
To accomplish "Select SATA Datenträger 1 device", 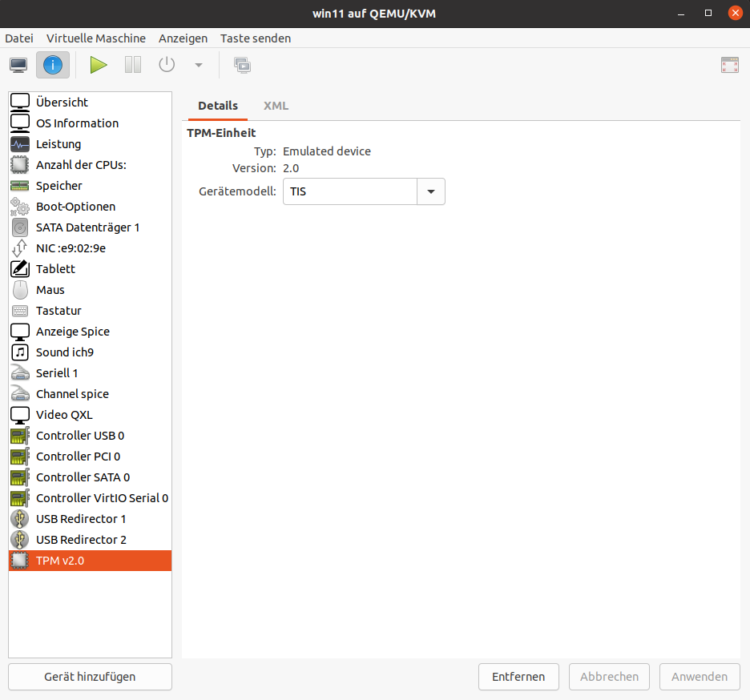I will click(x=87, y=227).
